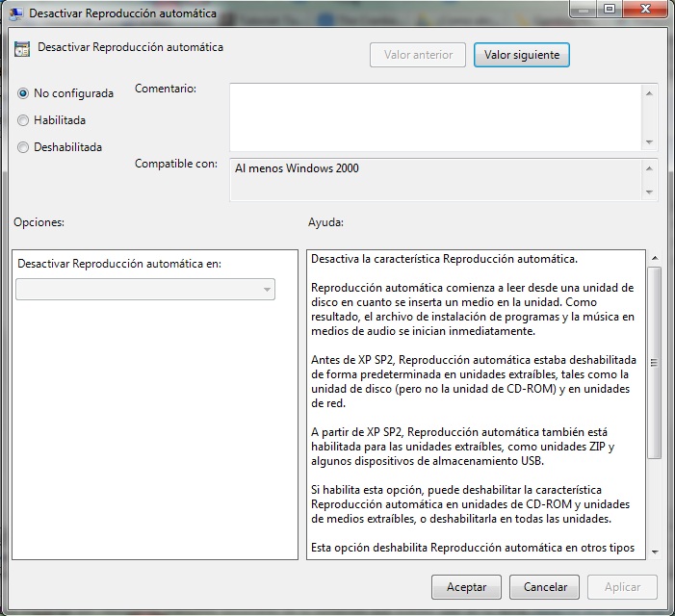The height and width of the screenshot is (616, 675).
Task: Click the Compatible con scroll down arrow
Action: [650, 192]
